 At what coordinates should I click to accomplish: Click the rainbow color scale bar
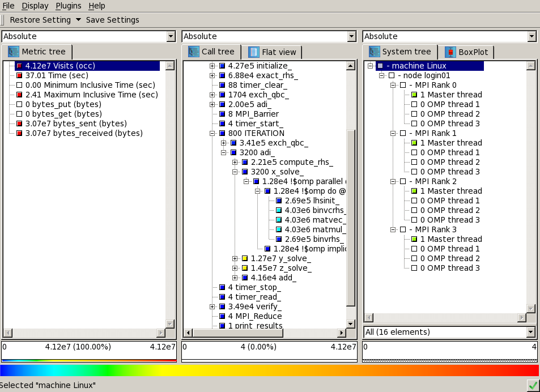(x=270, y=370)
